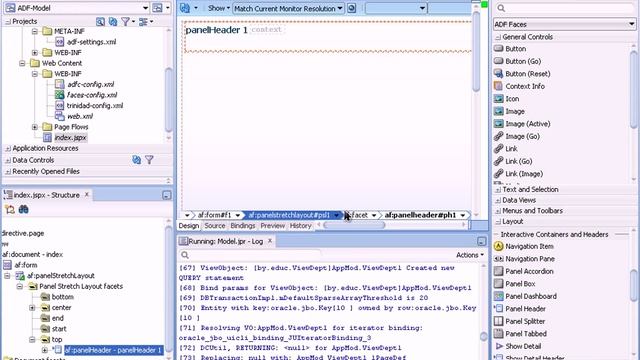Viewport: 640px width, 360px height.
Task: Open the af:form#f1 breadcrumb dropdown arrow
Action: coord(238,215)
